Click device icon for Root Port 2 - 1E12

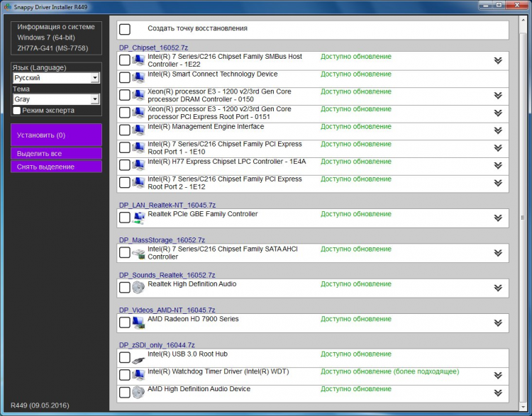click(138, 183)
